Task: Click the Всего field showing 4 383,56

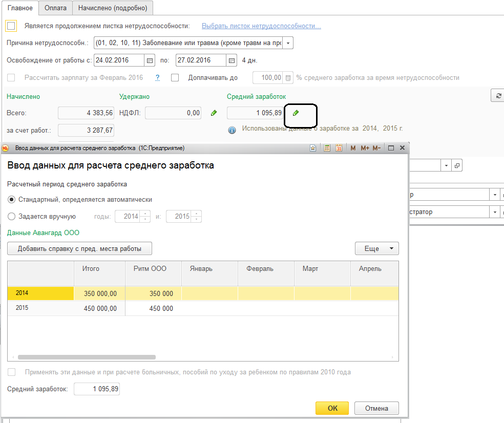Action: [86, 113]
